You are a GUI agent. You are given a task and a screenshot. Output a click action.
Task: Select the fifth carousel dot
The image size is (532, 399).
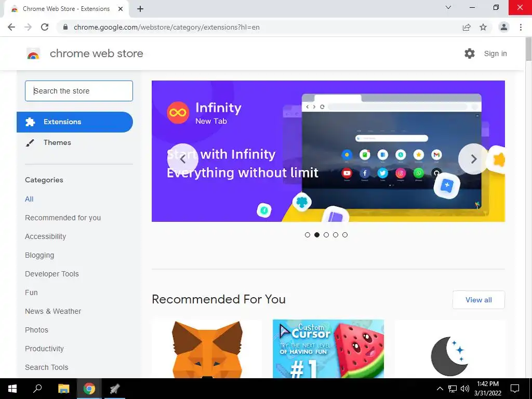point(345,235)
